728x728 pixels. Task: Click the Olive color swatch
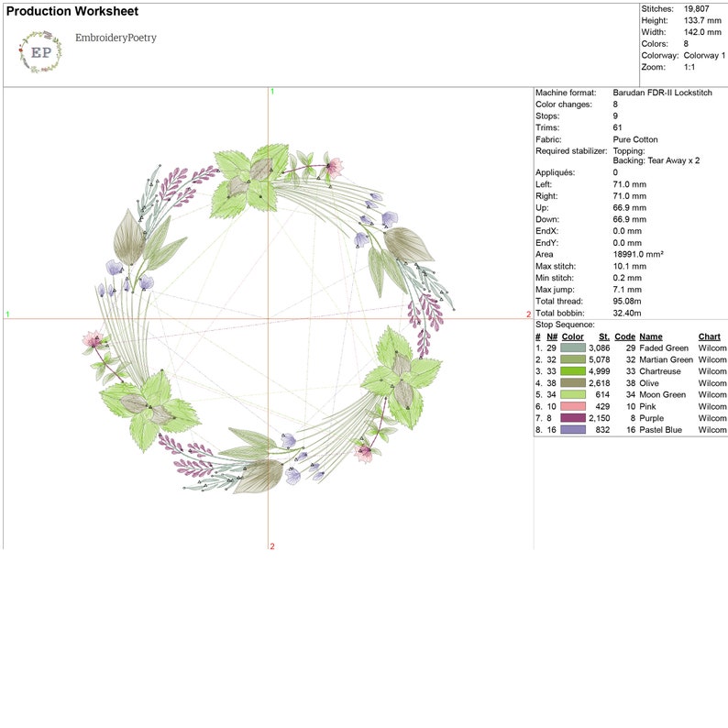click(x=573, y=383)
